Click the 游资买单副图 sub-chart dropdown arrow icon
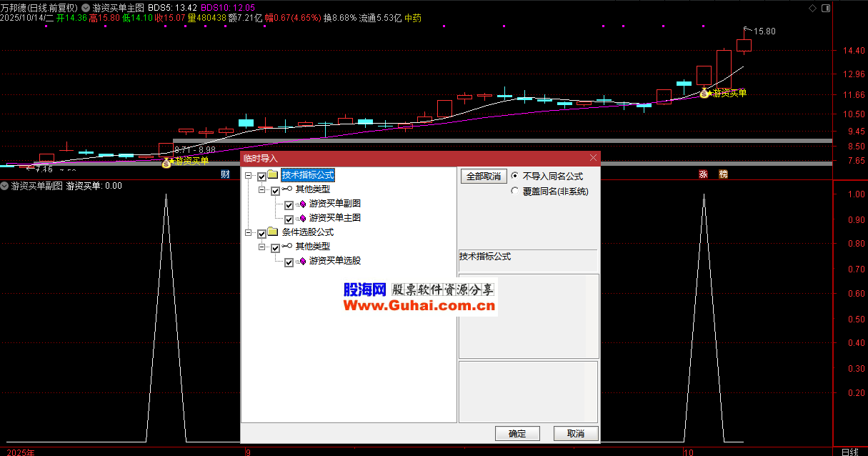 (4, 186)
